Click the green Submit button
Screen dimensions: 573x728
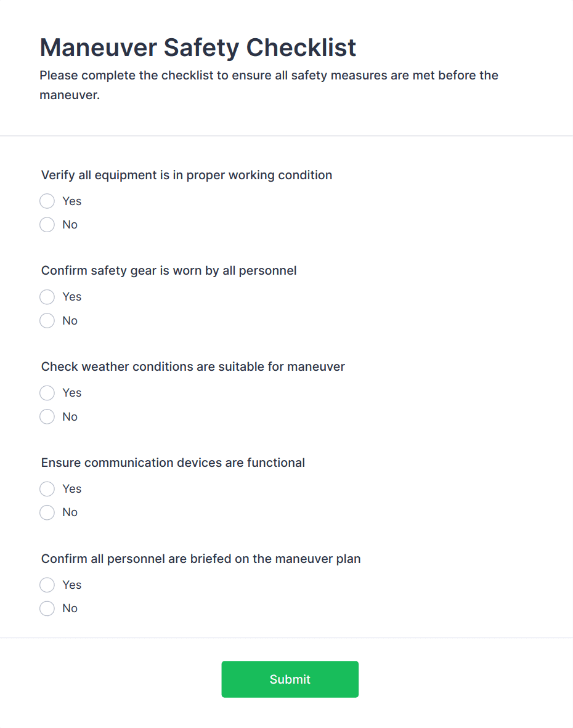pyautogui.click(x=290, y=679)
